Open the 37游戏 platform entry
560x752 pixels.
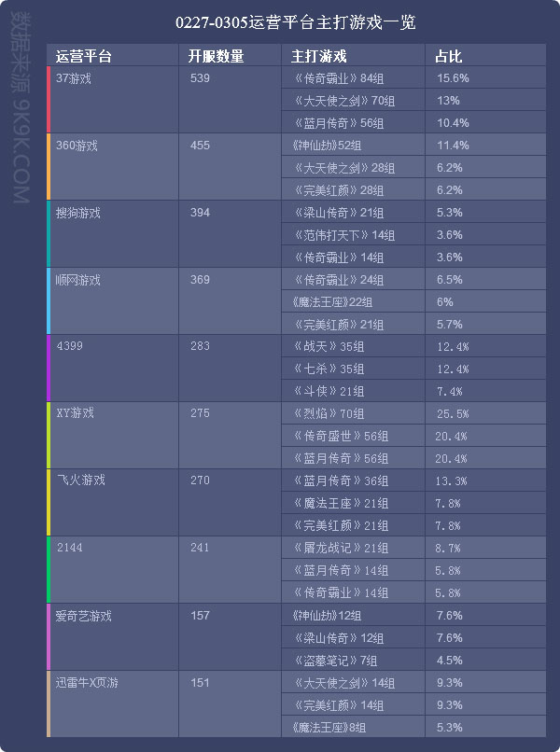(75, 78)
